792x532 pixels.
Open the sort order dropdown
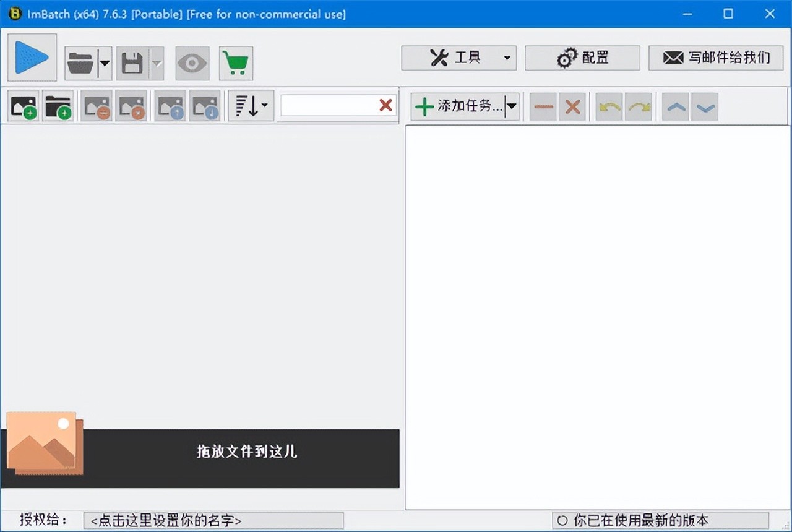coord(251,106)
